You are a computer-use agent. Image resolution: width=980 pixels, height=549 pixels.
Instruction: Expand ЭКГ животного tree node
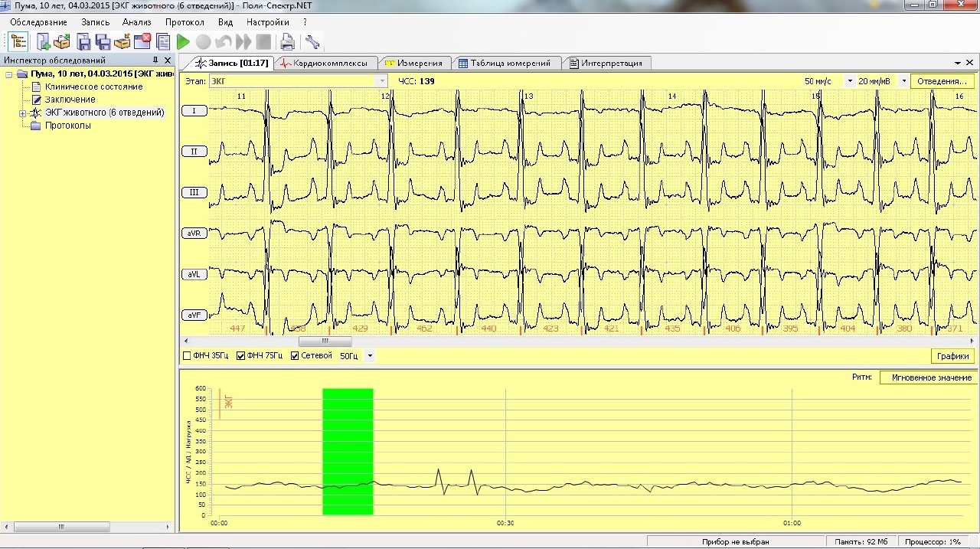[x=23, y=113]
